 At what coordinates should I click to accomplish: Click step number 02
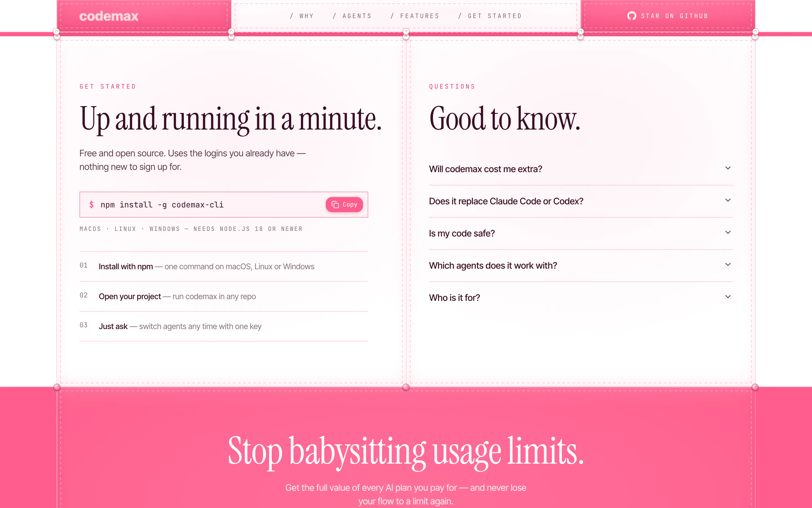[83, 295]
